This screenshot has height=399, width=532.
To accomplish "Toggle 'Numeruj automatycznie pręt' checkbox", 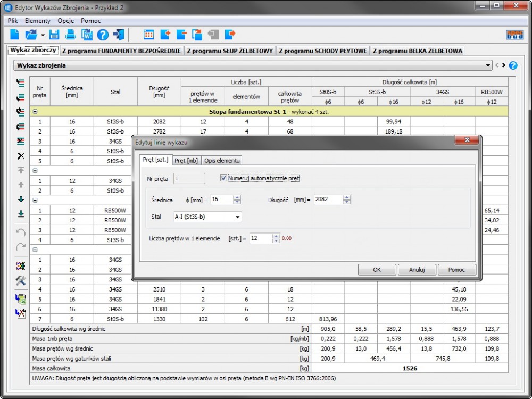I will tap(224, 178).
